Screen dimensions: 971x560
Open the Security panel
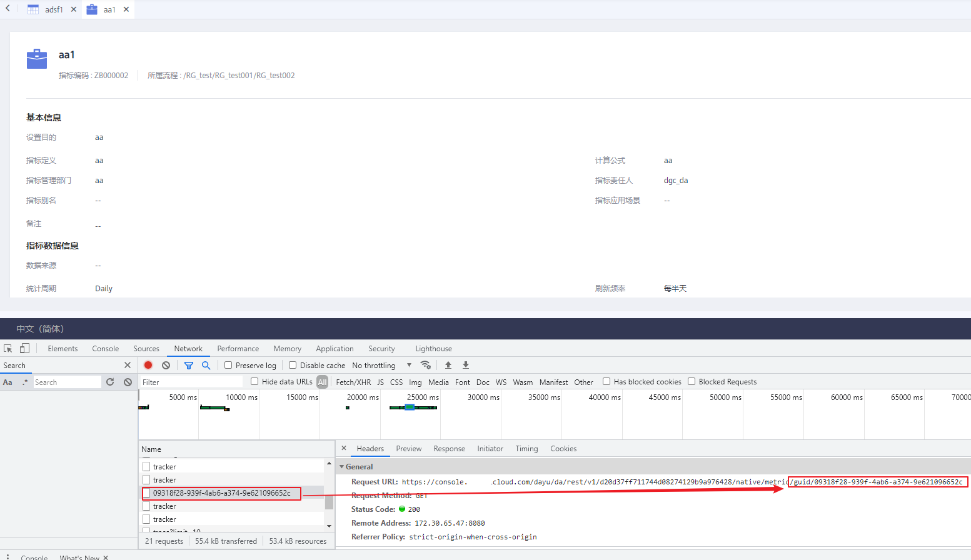click(381, 349)
